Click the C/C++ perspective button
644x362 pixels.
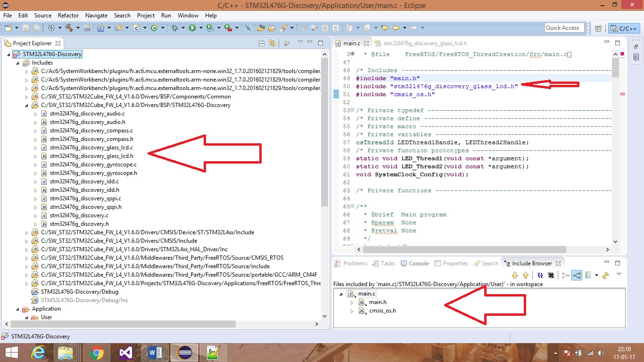tap(624, 28)
